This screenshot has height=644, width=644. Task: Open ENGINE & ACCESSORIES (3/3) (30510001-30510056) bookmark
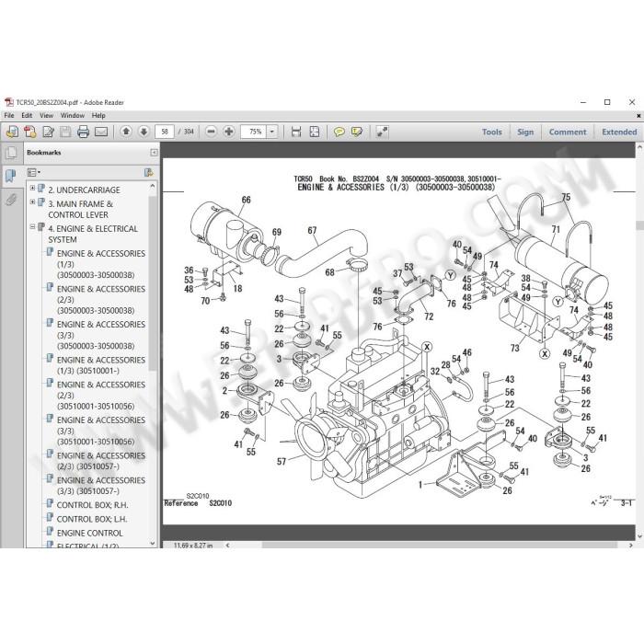point(100,431)
